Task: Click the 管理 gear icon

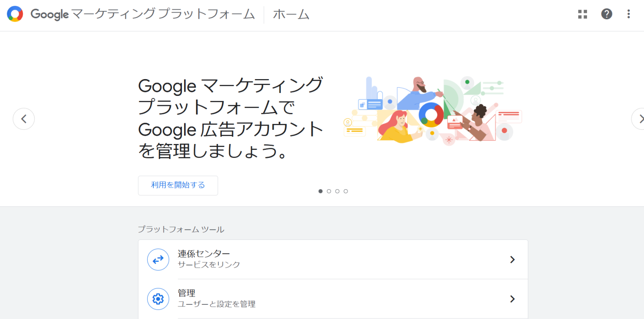Action: pyautogui.click(x=158, y=299)
